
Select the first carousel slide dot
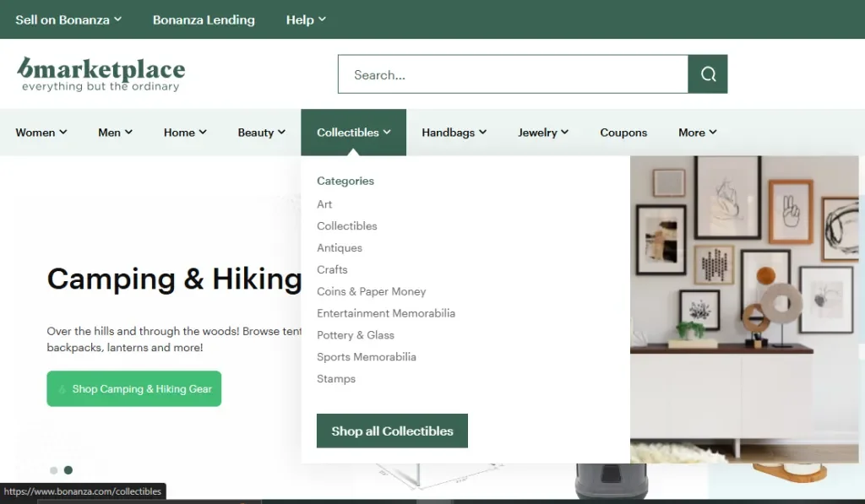pyautogui.click(x=54, y=470)
